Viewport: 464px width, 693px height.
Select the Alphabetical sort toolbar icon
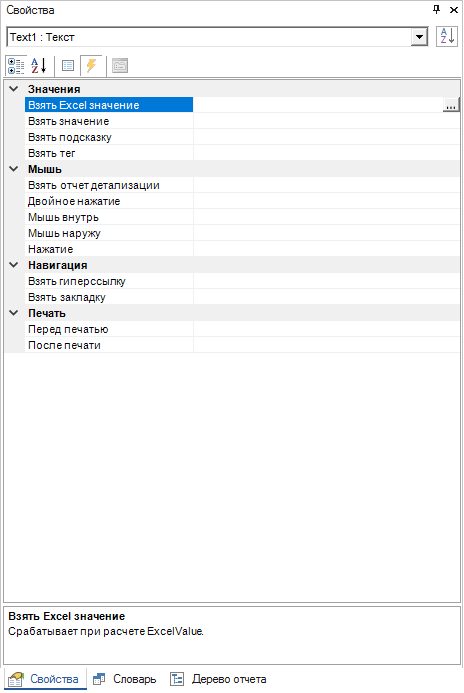click(x=39, y=66)
